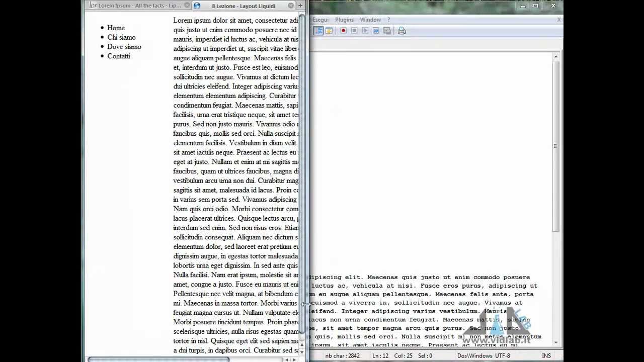
Task: Open the ? help menu in Notepad++
Action: point(388,20)
